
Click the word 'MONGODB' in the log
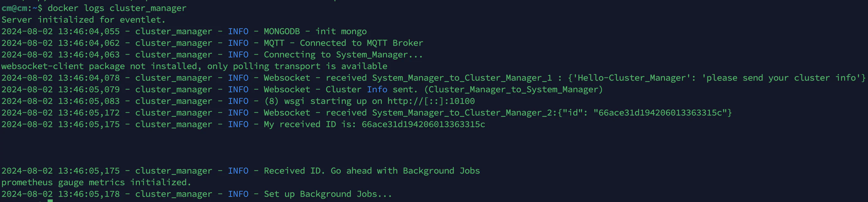click(282, 31)
